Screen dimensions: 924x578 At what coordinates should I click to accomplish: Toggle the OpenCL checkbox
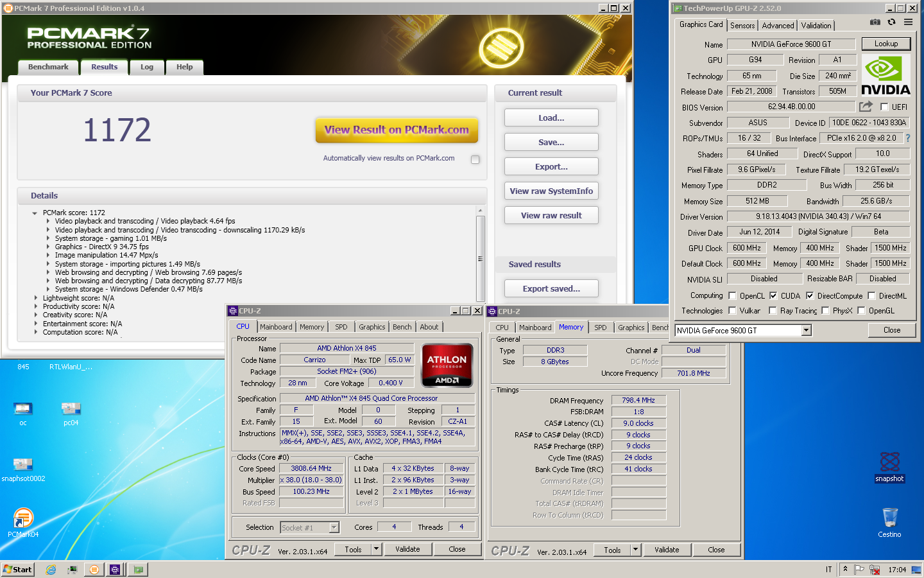pos(732,296)
